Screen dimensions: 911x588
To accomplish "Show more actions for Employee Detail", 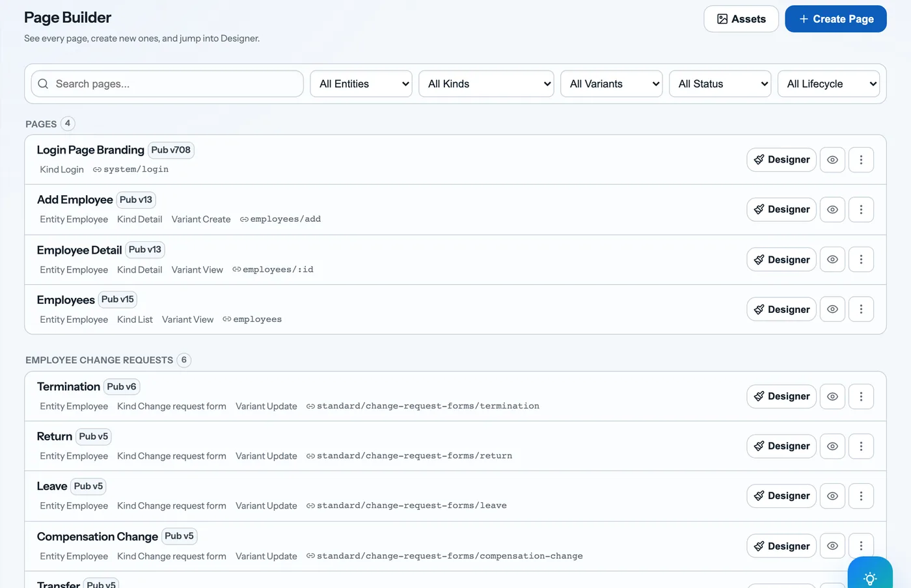I will coord(861,260).
